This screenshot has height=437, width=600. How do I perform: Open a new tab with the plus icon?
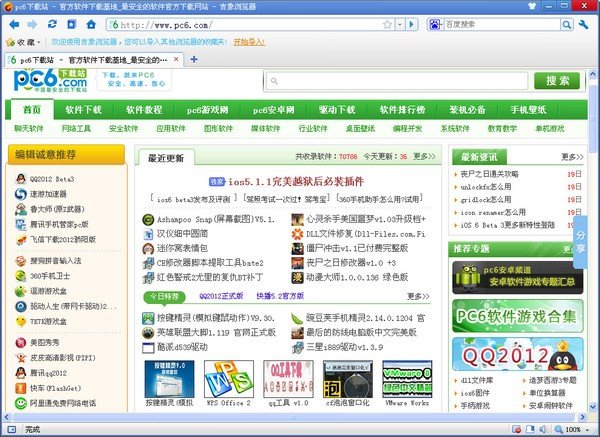click(193, 60)
